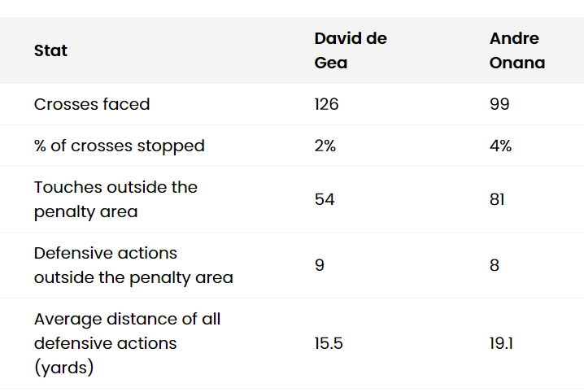Click Onana's 81 touches value
584x392 pixels.
click(497, 199)
